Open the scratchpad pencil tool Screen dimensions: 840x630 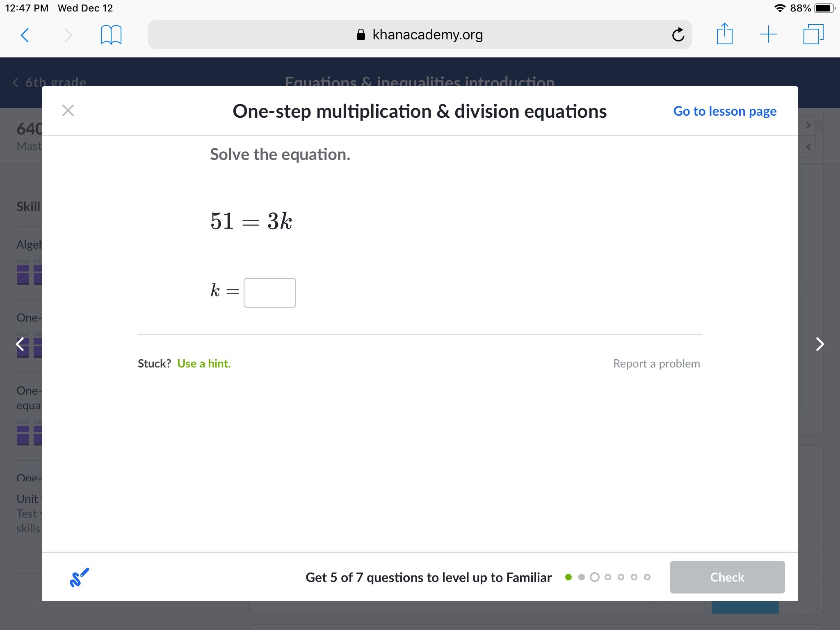pos(79,577)
